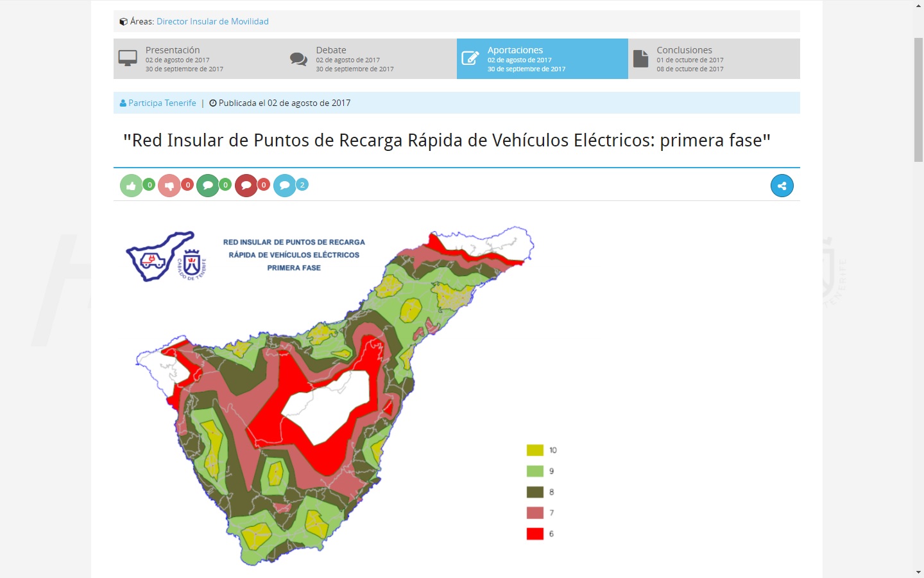This screenshot has width=924, height=578.
Task: Click the red legend swatch for 6
Action: coord(535,534)
